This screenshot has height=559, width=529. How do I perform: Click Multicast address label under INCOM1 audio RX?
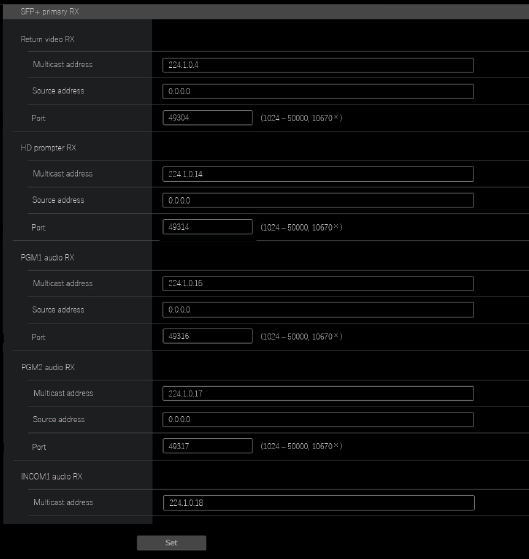click(63, 502)
